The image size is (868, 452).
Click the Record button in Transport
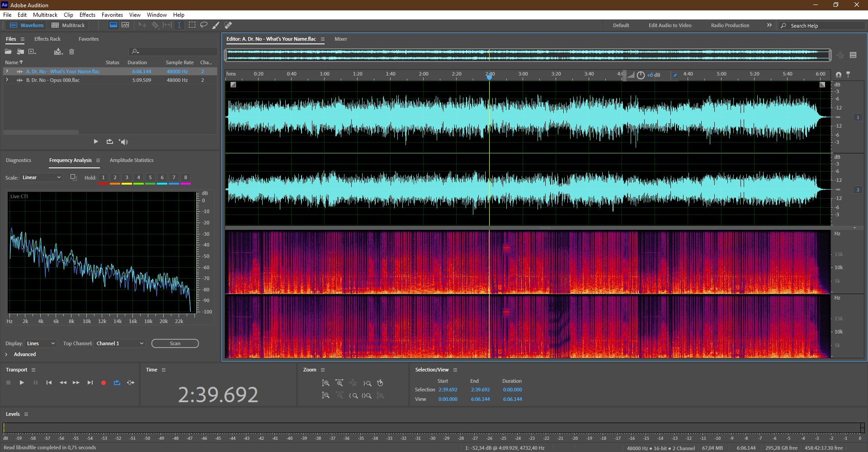click(x=104, y=383)
